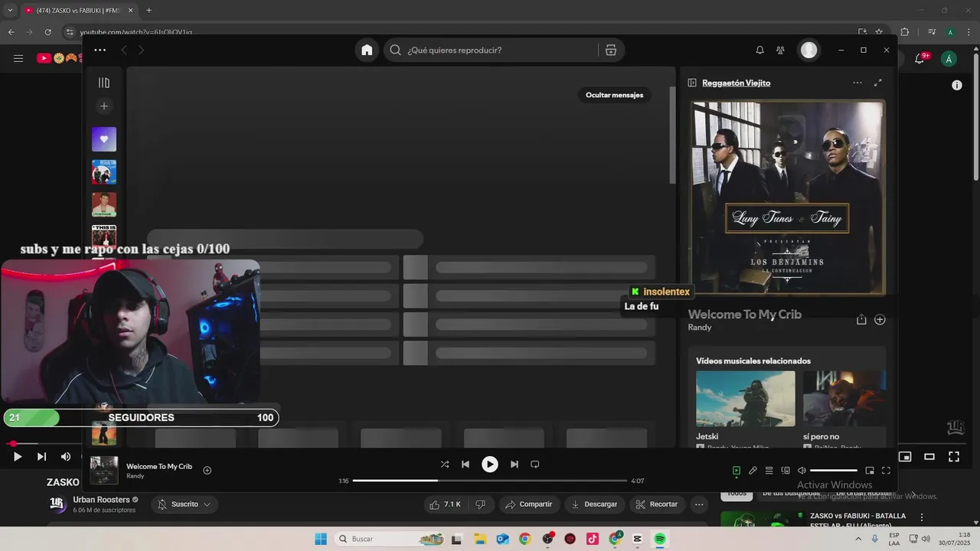Open Spotify miniplayer

(x=870, y=471)
